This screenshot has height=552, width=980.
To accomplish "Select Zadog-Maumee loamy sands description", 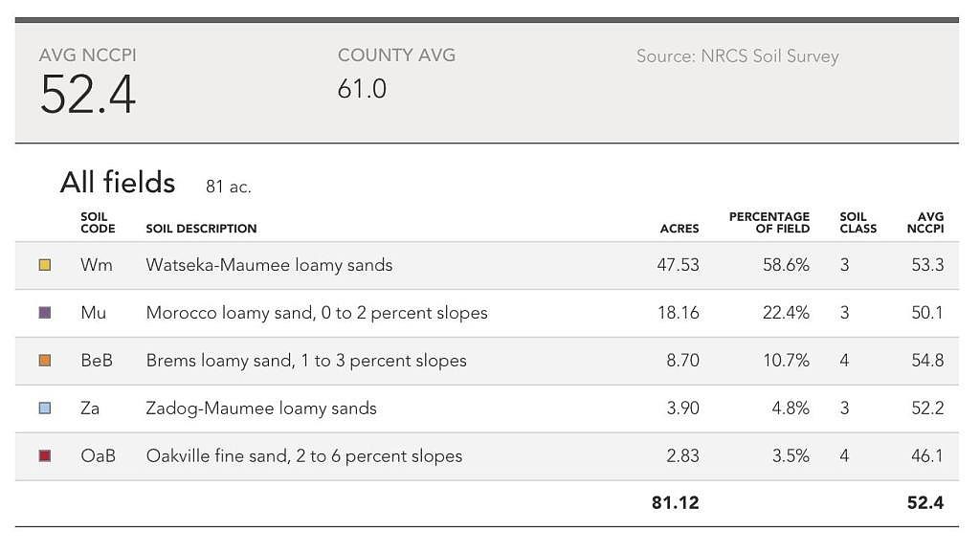I will tap(261, 408).
